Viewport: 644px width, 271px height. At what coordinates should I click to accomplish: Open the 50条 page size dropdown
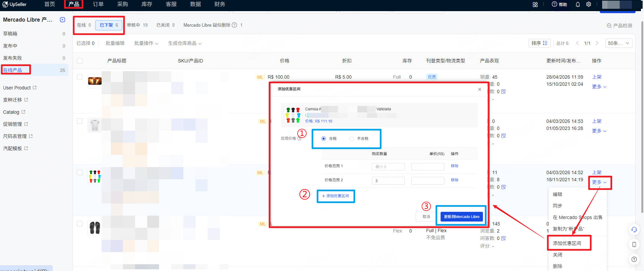[x=619, y=43]
